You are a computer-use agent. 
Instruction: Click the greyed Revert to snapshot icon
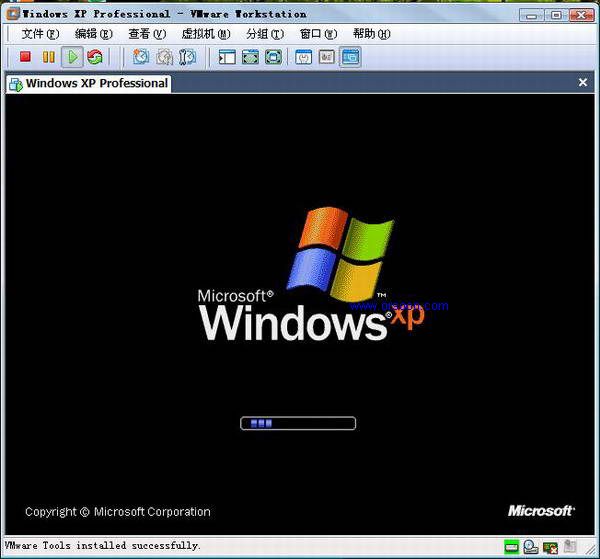tap(165, 57)
